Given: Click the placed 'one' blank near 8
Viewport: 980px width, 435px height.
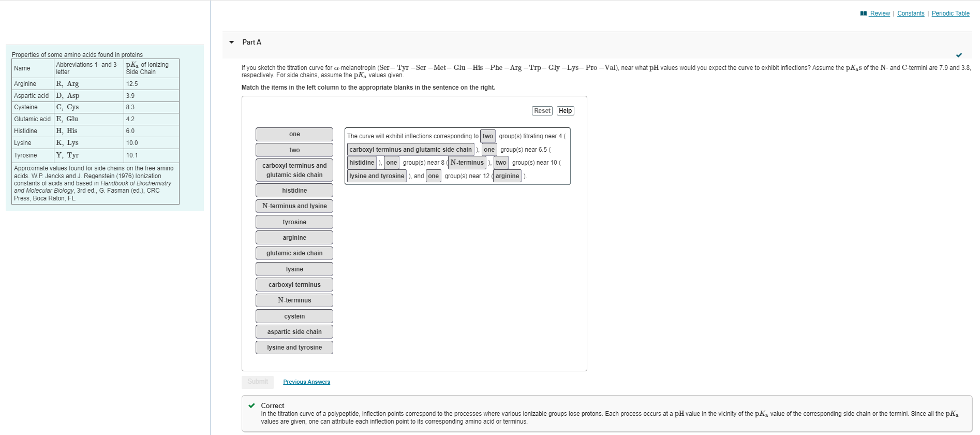Looking at the screenshot, I should tap(392, 163).
